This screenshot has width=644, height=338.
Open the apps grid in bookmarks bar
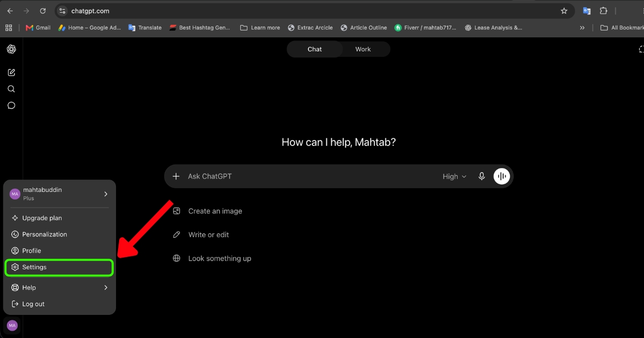[x=9, y=27]
